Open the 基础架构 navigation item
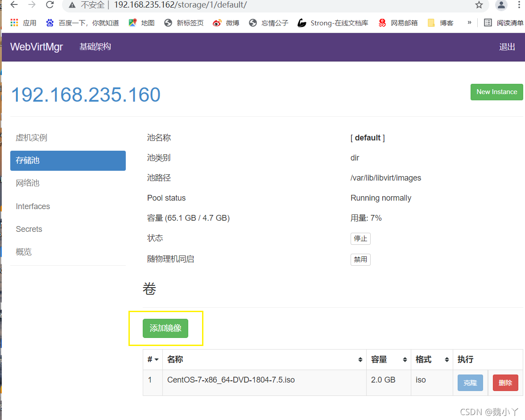 tap(95, 46)
